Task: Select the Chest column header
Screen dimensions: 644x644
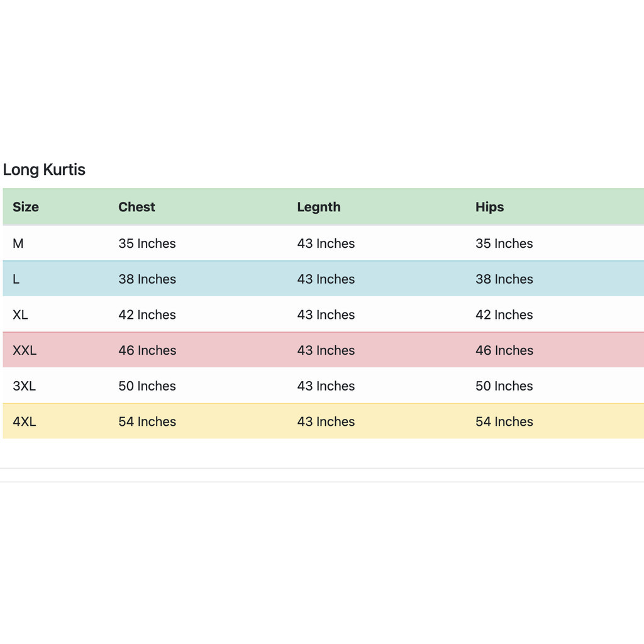Action: click(x=136, y=207)
